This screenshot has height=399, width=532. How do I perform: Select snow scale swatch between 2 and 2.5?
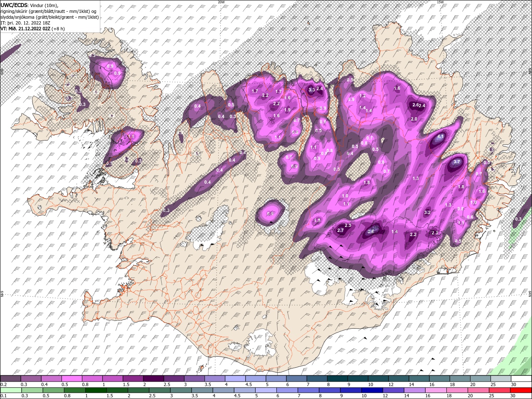153,379
